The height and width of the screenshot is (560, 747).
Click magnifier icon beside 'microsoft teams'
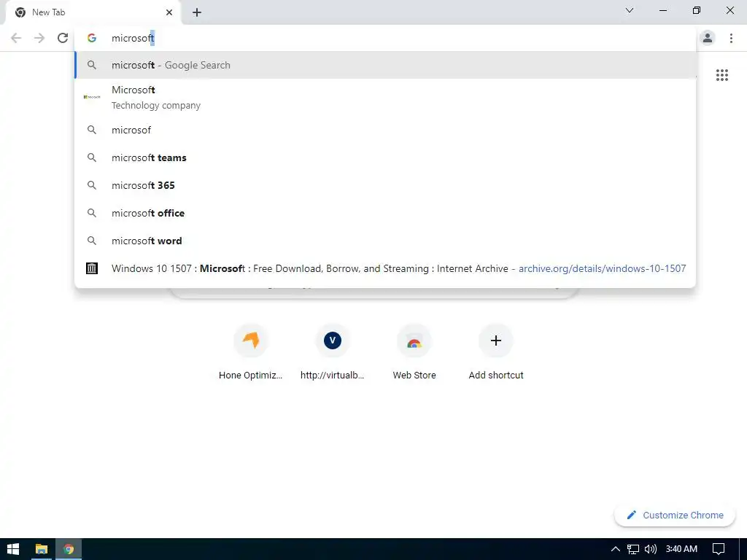pyautogui.click(x=92, y=157)
